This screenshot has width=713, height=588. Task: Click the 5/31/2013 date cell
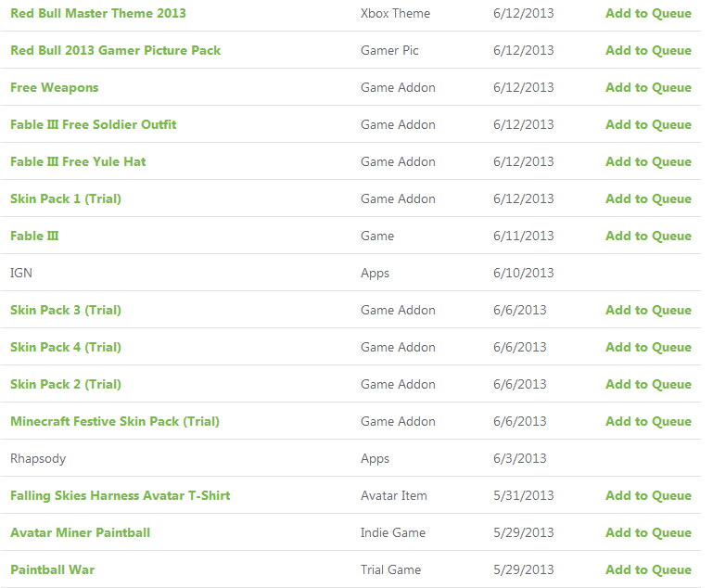coord(523,495)
